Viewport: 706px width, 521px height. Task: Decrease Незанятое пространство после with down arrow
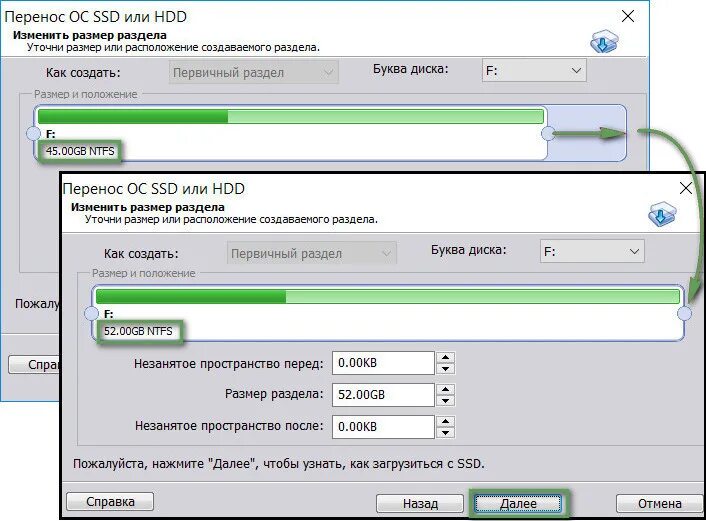tap(445, 432)
